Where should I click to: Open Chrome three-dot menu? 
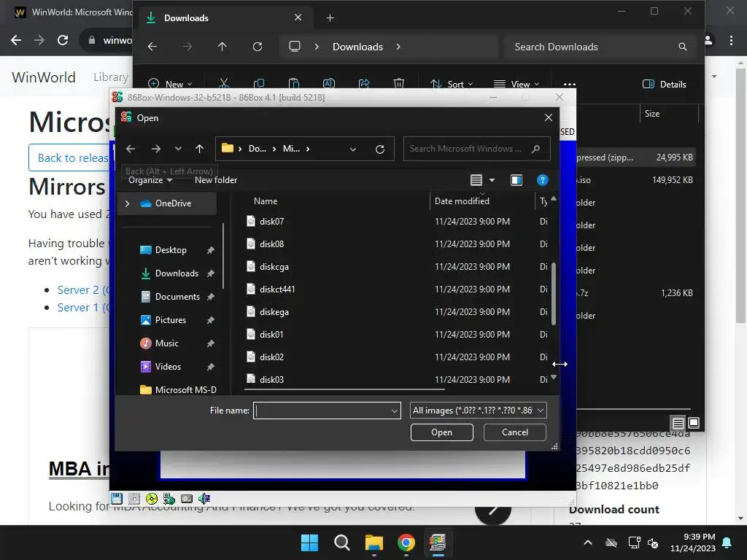click(x=731, y=40)
